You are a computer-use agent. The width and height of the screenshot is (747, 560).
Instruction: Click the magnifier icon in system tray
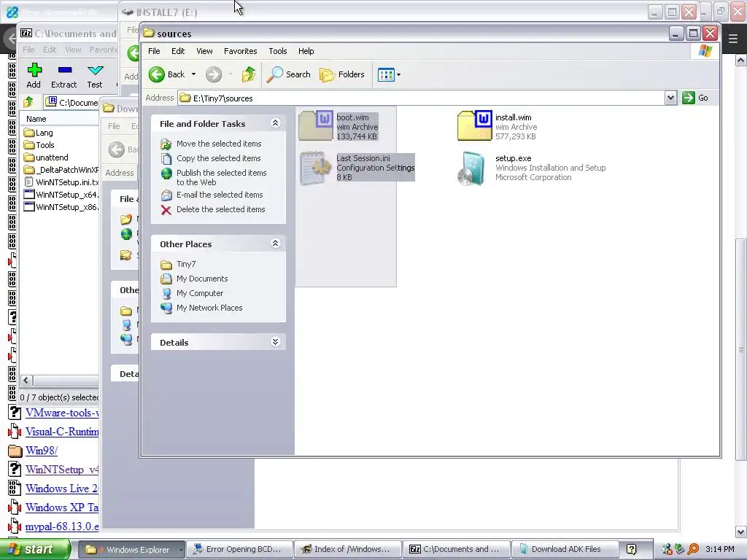click(x=694, y=550)
